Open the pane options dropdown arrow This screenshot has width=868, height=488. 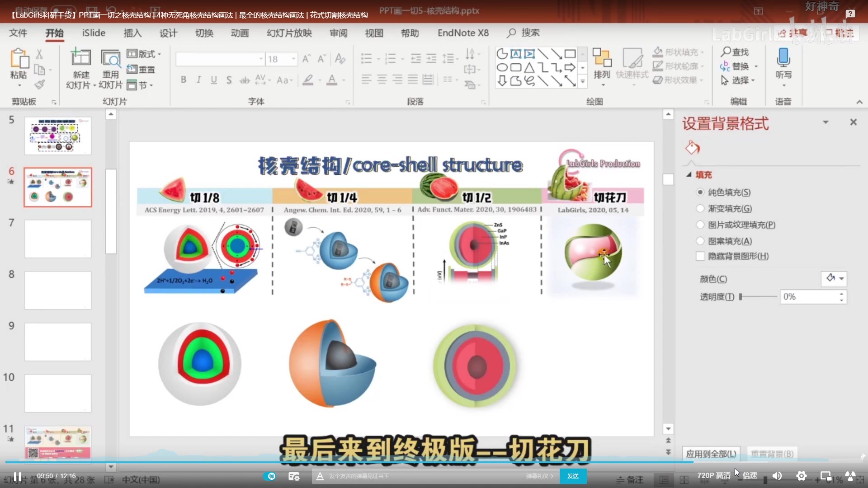click(826, 122)
